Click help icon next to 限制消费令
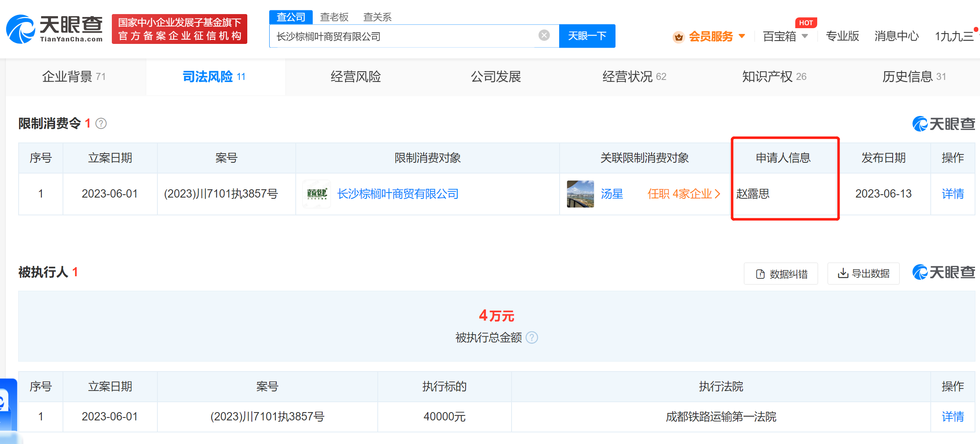 101,123
